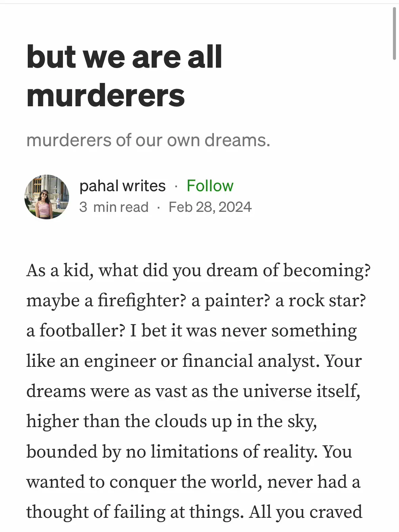Viewport: 399px width, 532px height.
Task: Click the vertical scrollbar thumb
Action: coord(394,34)
